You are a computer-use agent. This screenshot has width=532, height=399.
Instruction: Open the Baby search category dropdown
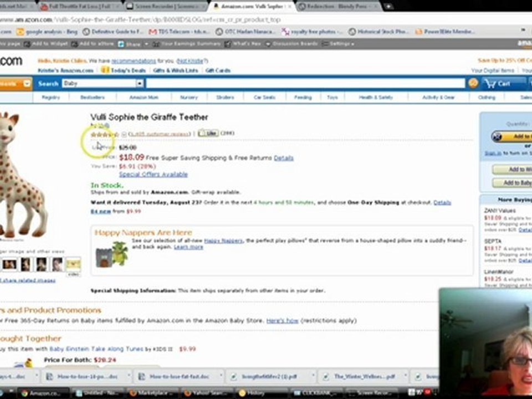point(103,84)
